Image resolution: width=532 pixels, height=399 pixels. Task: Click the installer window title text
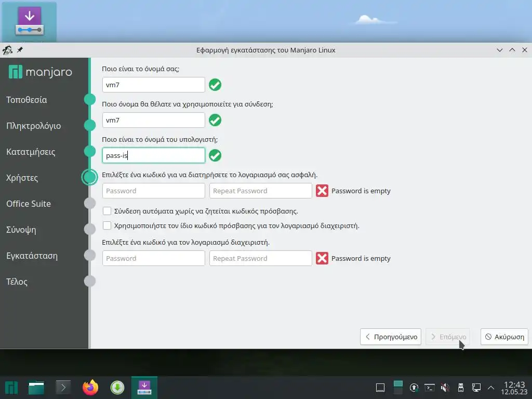click(x=265, y=50)
